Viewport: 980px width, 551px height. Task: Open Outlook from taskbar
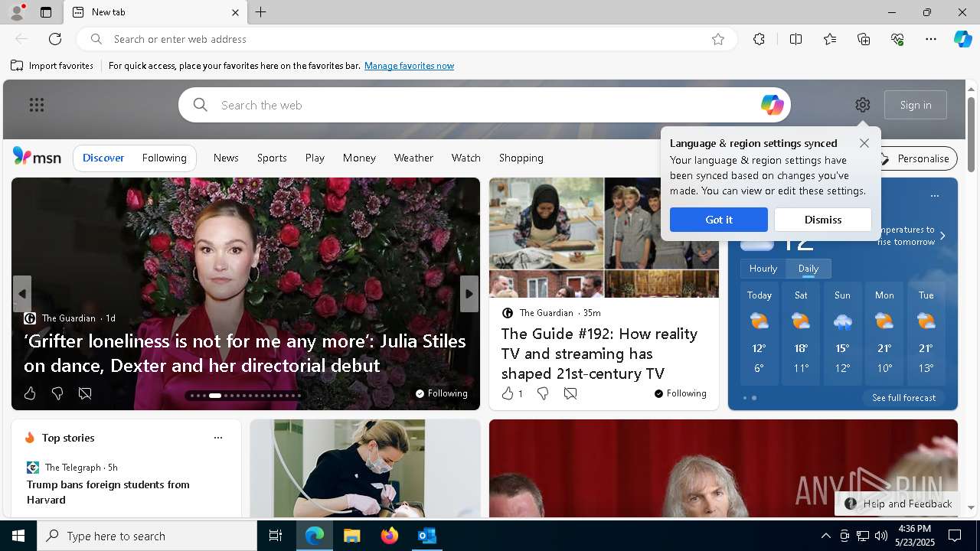426,536
